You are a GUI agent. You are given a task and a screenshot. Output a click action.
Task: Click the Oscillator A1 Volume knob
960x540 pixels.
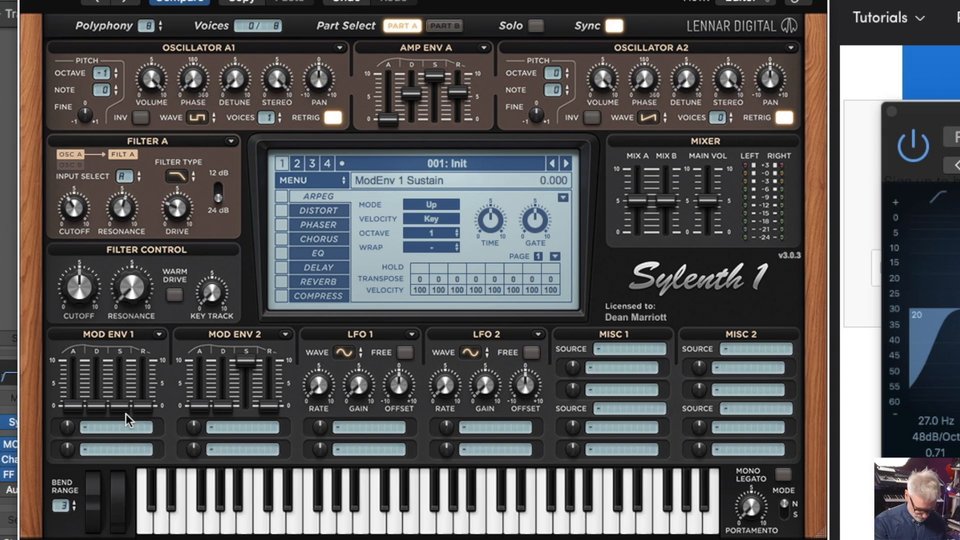point(151,79)
